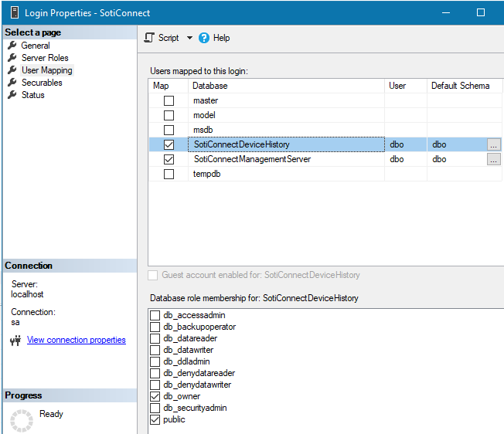
Task: Check the model database map checkbox
Action: [x=169, y=115]
